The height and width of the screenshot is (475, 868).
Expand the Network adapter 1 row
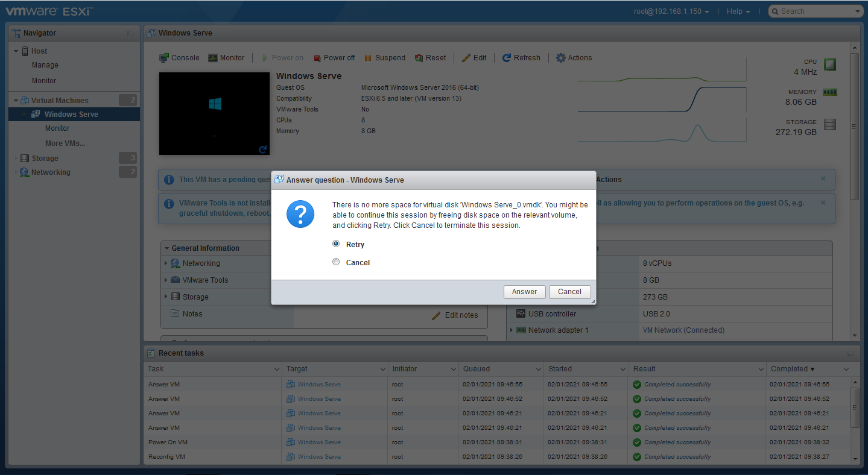click(512, 330)
